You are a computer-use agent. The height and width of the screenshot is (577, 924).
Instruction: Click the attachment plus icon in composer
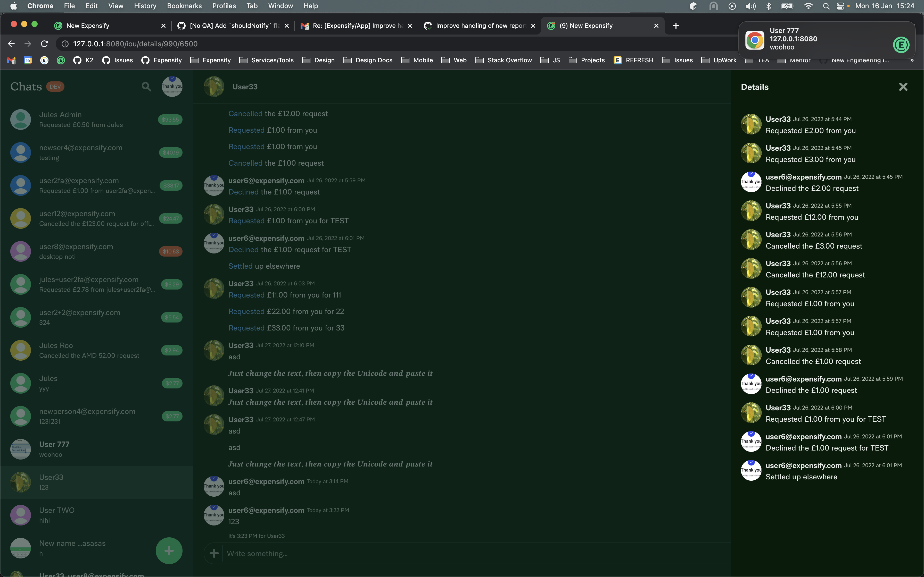[x=214, y=553]
